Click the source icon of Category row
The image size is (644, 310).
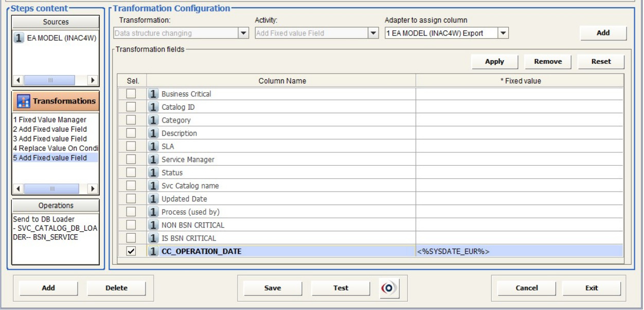tap(153, 120)
